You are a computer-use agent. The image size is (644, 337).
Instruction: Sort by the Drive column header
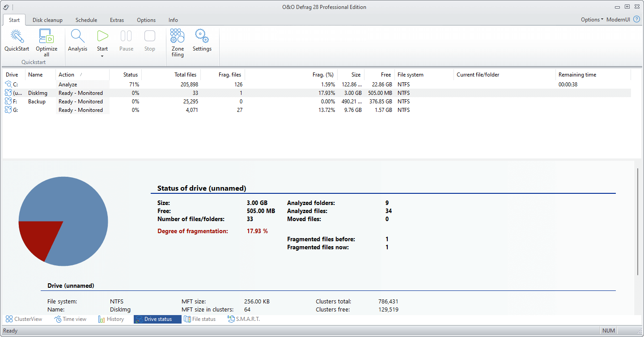click(14, 75)
